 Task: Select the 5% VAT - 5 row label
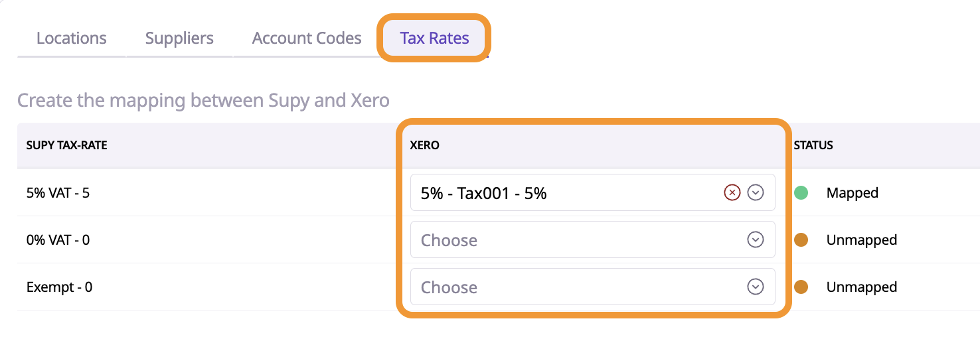click(58, 193)
